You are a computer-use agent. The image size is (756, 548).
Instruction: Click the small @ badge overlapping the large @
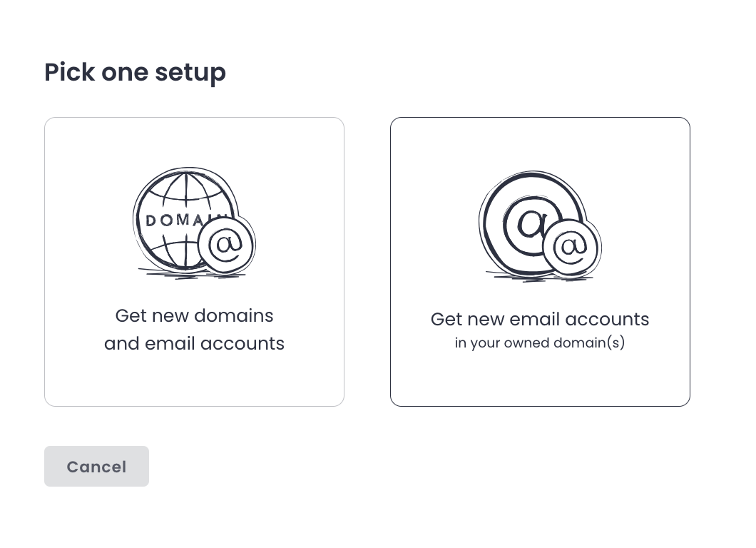pyautogui.click(x=571, y=246)
